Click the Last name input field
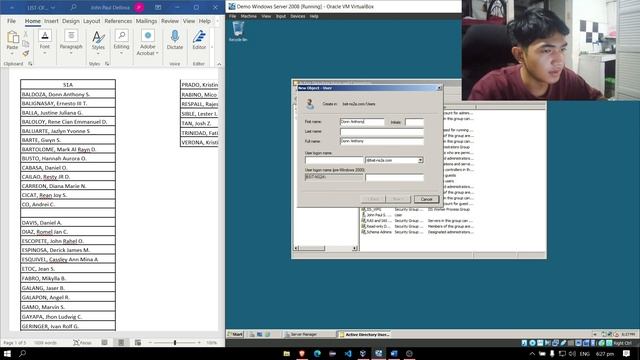640x360 pixels. 382,131
